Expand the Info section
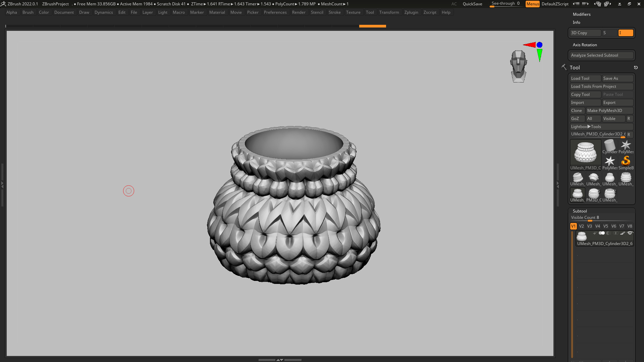The height and width of the screenshot is (362, 644). coord(577,22)
